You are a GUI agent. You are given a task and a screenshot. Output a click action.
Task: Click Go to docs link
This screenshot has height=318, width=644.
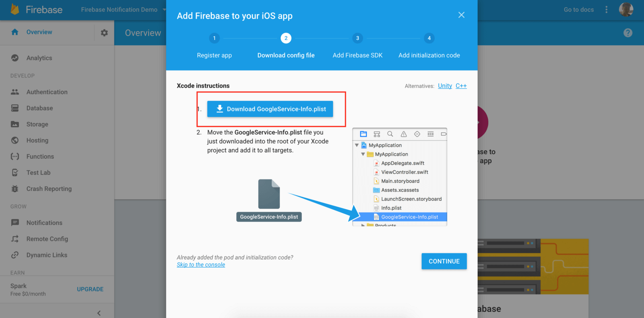(579, 10)
